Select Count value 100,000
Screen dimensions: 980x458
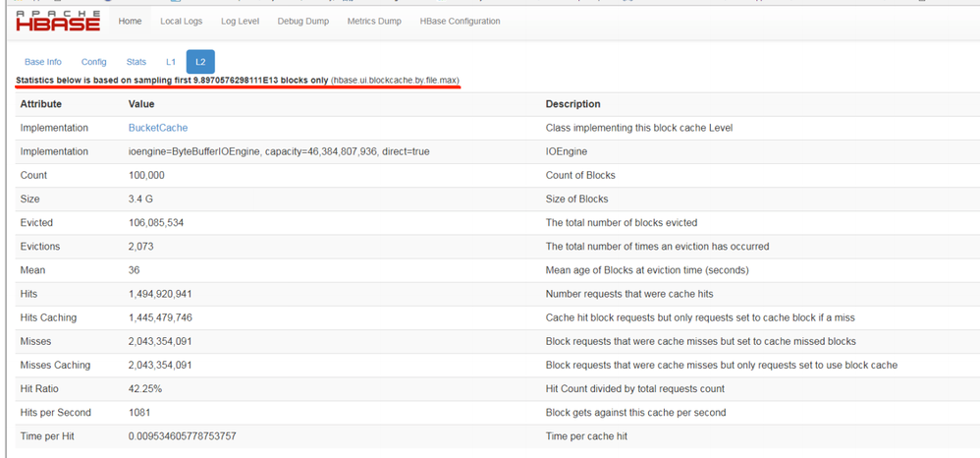pos(146,175)
